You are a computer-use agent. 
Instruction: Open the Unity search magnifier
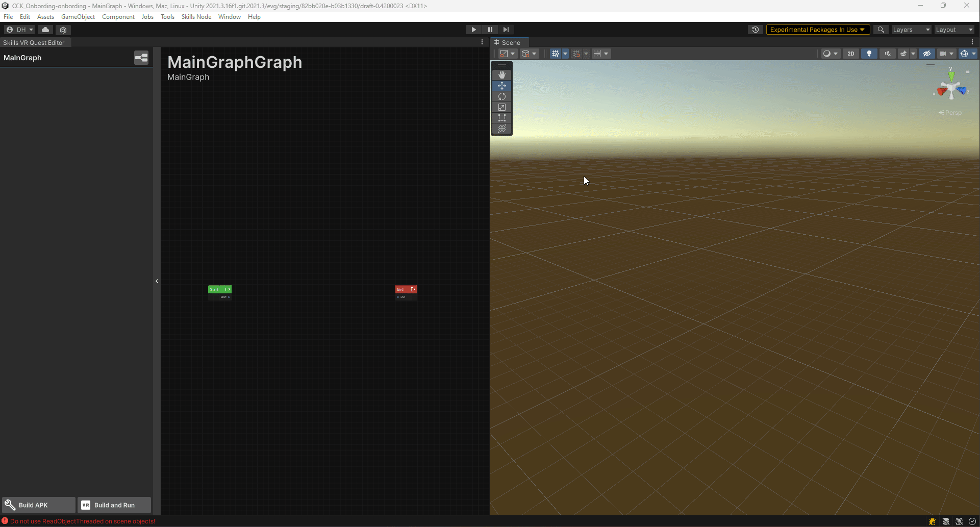[881, 30]
